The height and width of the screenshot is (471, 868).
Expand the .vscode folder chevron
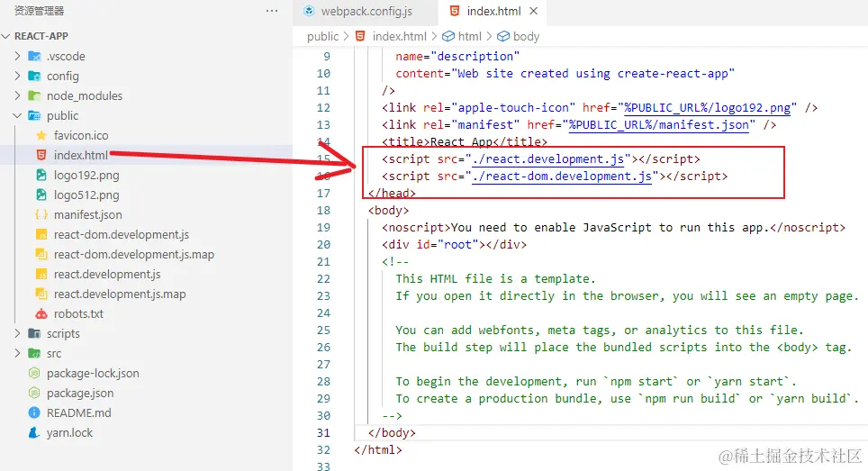point(17,57)
